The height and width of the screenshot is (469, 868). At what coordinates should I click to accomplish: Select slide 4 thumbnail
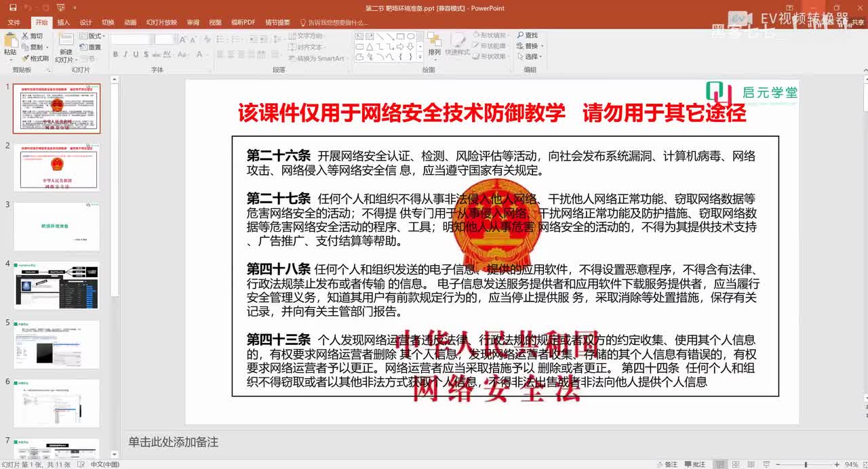57,285
